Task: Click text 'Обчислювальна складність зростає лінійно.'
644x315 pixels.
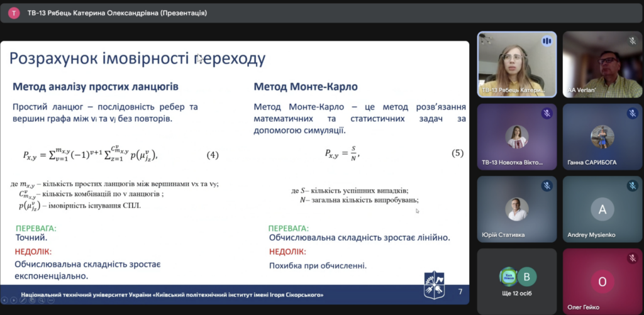Action: (359, 238)
